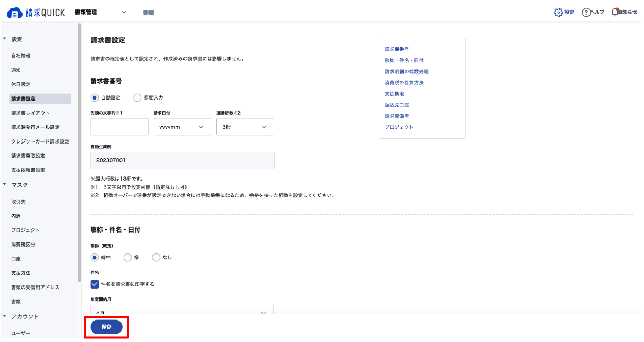Open the 連番桁数 3桁 dropdown
This screenshot has height=342, width=644.
click(x=245, y=127)
